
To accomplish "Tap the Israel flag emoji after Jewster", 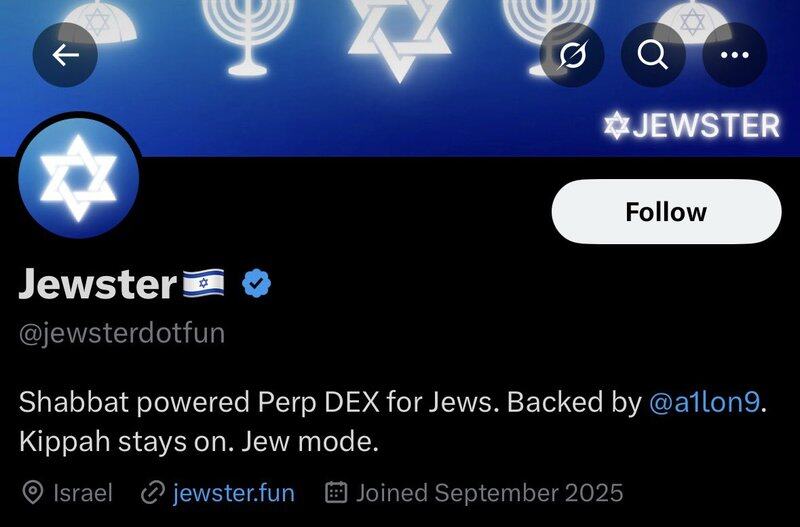I will click(x=204, y=286).
